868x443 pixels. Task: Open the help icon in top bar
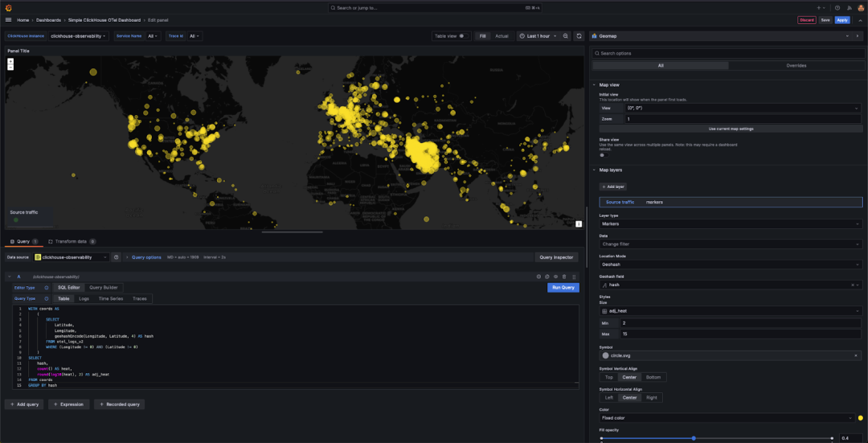[837, 7]
